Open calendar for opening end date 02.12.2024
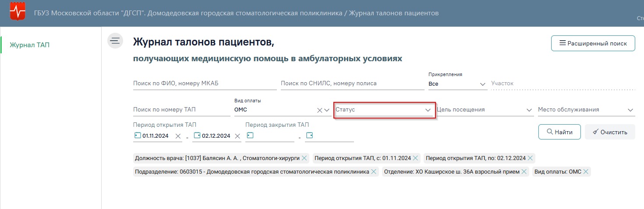644x209 pixels. click(197, 136)
